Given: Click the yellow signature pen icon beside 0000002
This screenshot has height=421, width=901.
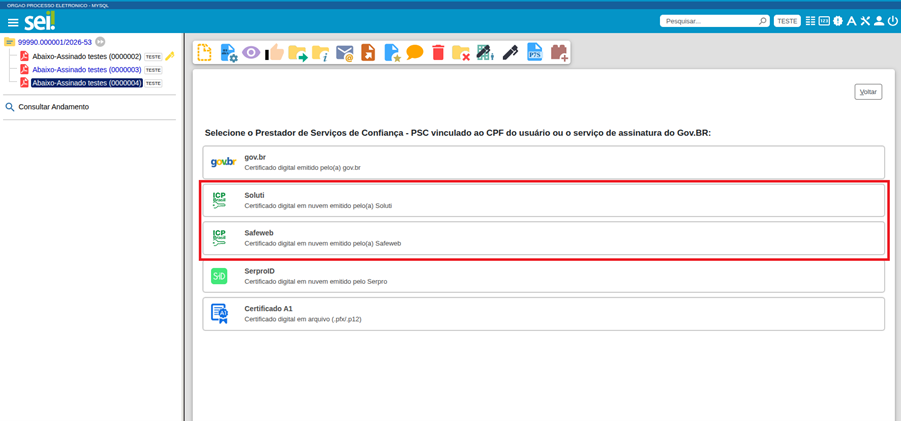Looking at the screenshot, I should point(170,56).
